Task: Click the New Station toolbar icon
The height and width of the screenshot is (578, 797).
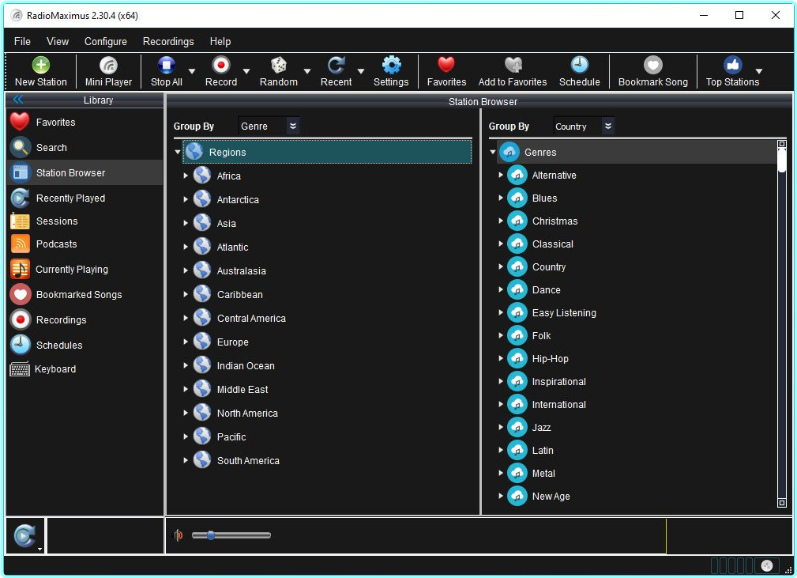Action: tap(41, 66)
